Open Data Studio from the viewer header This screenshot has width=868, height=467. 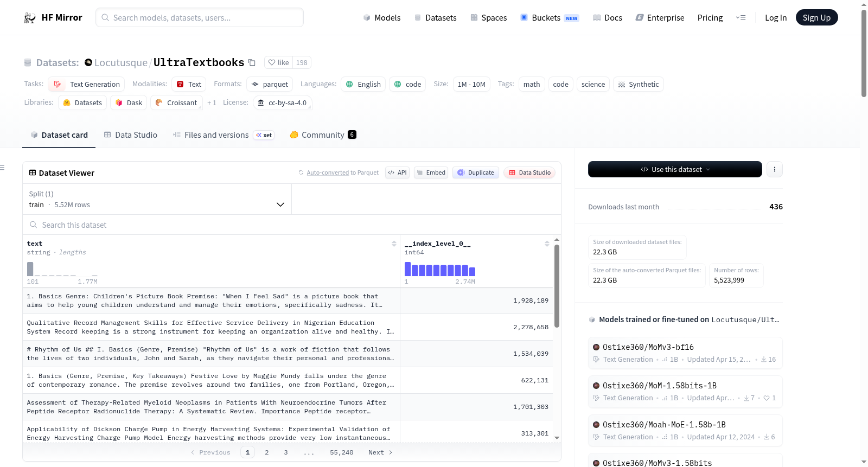pyautogui.click(x=529, y=172)
